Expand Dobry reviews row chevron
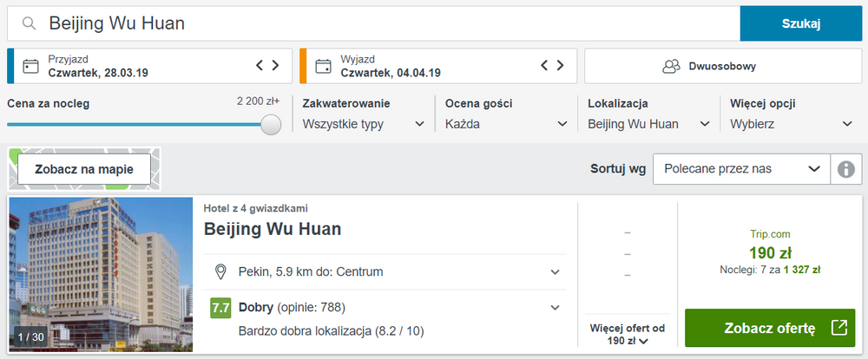 [x=555, y=308]
